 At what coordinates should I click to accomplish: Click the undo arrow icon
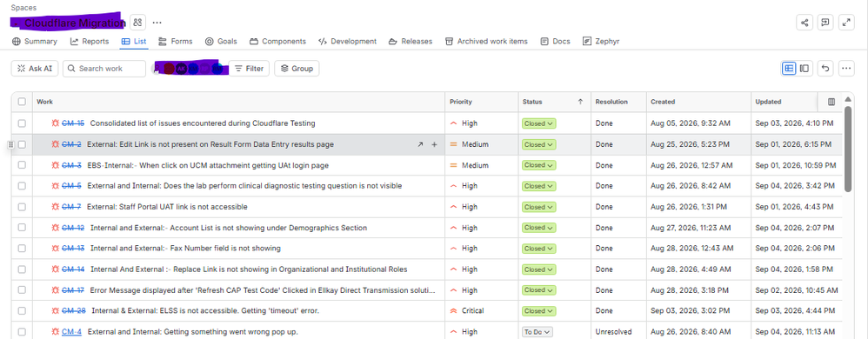(825, 69)
